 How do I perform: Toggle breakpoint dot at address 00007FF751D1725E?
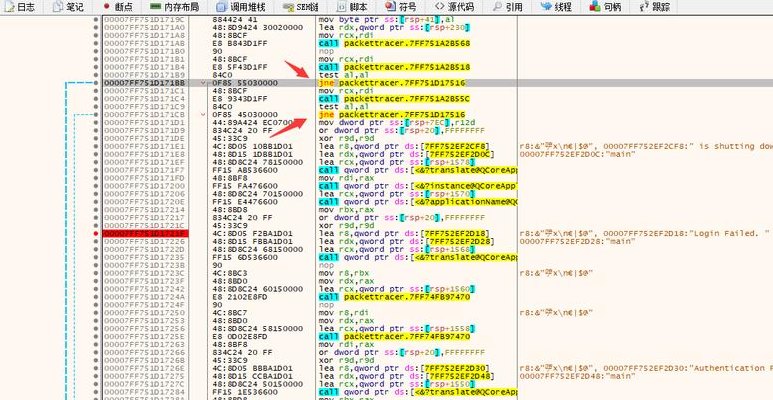click(x=96, y=336)
